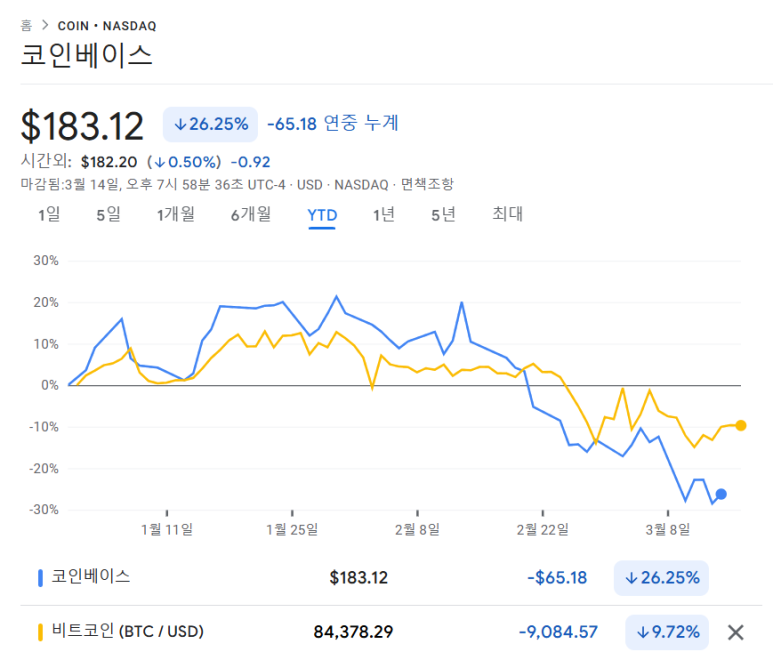Click the blue Coinbase chart endpoint dot

[x=721, y=494]
